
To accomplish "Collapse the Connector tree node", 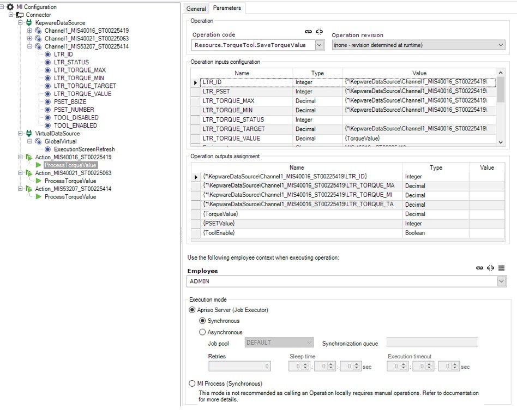I will (x=11, y=15).
